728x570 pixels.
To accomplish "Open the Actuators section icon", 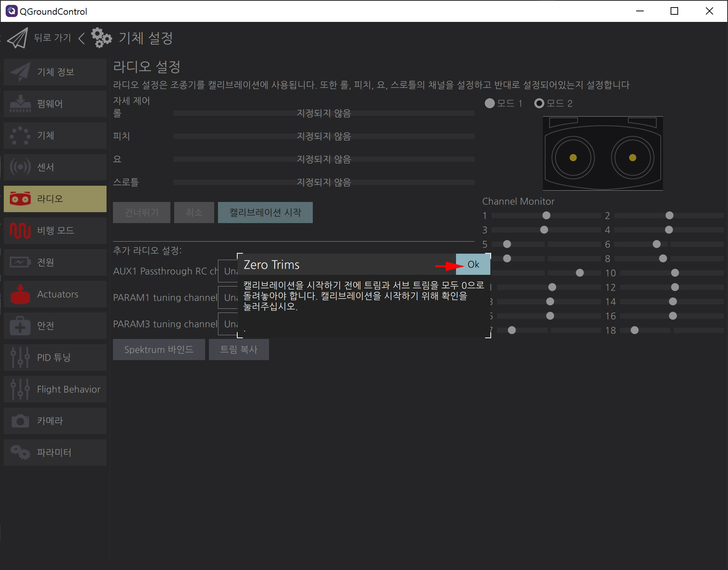I will tap(20, 294).
